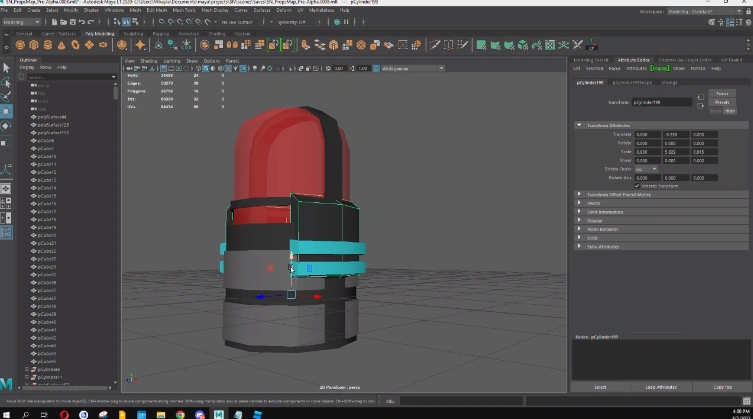Click the Maya logo in bottom-left corner
This screenshot has height=419, width=753.
8,385
